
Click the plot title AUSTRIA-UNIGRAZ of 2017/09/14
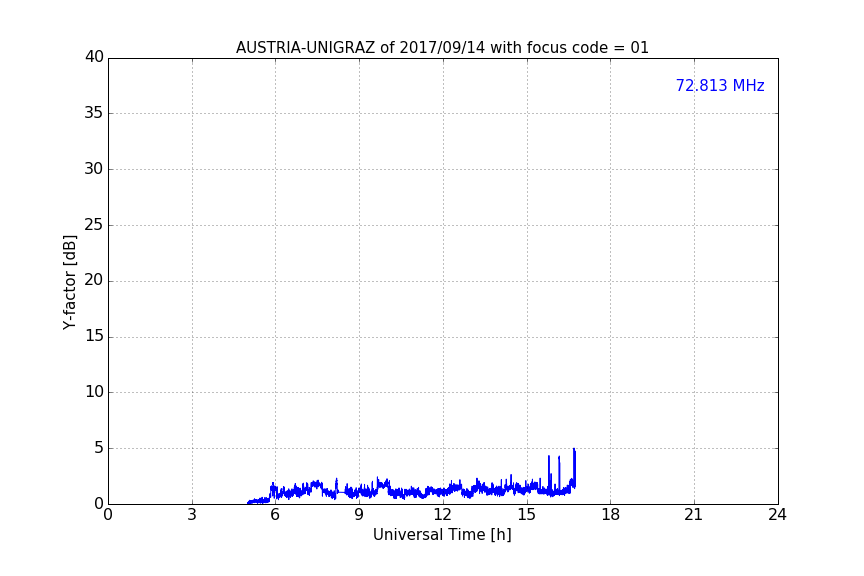442,47
